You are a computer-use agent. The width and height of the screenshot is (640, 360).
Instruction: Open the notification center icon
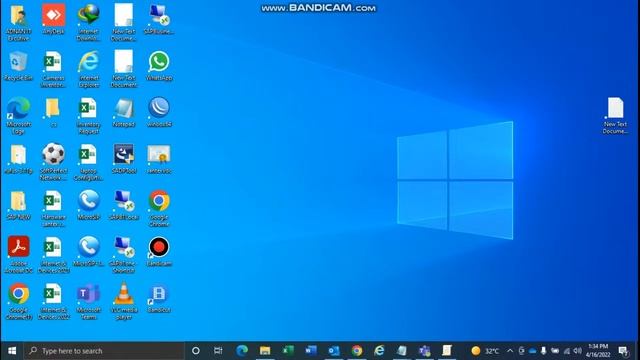(x=623, y=351)
